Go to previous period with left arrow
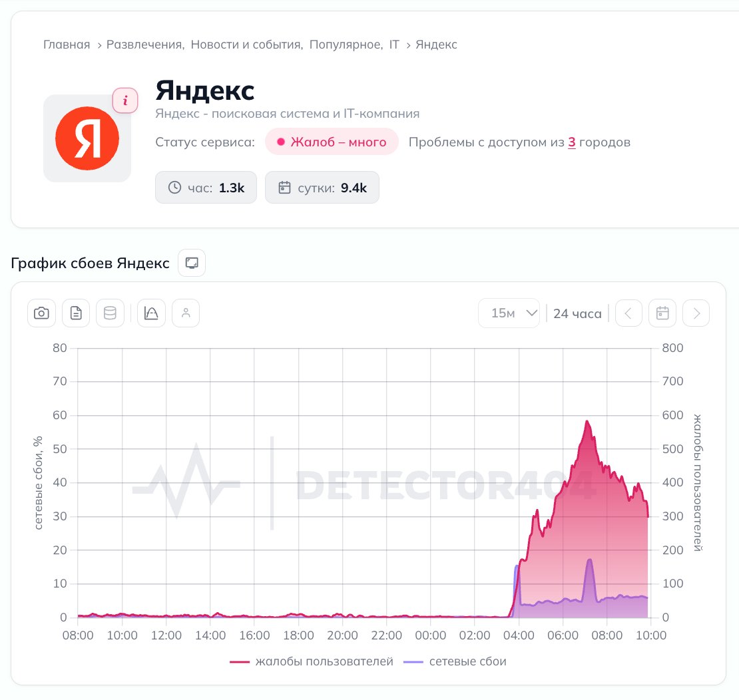 628,313
